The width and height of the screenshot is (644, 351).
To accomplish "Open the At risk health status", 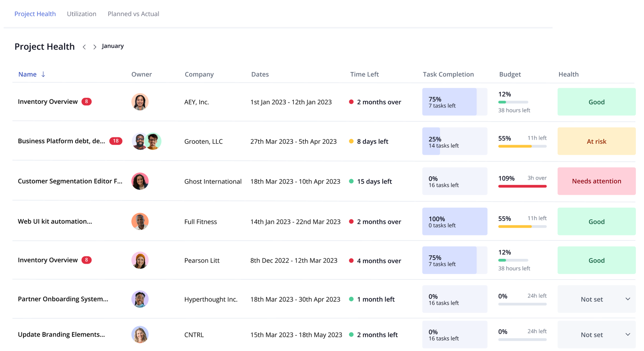I will tap(597, 141).
